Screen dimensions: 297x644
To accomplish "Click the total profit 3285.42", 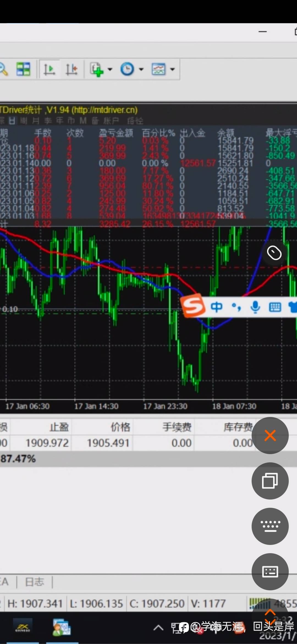I will pyautogui.click(x=115, y=224).
